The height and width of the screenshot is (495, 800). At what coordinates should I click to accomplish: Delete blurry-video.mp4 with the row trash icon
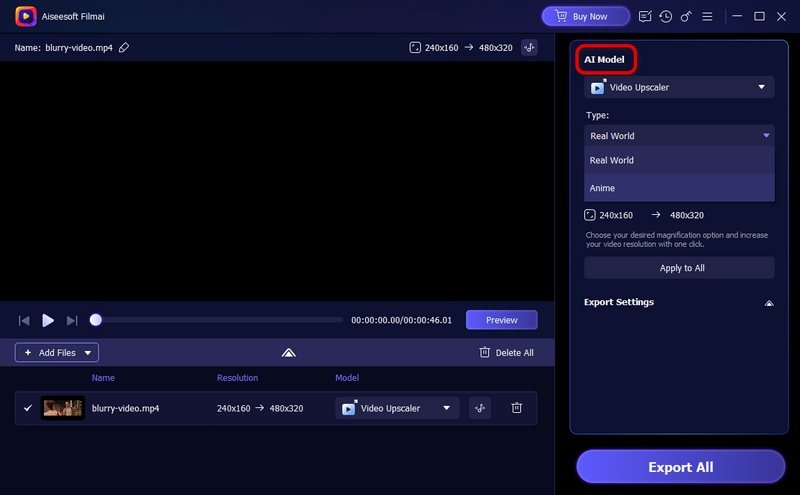pos(516,408)
